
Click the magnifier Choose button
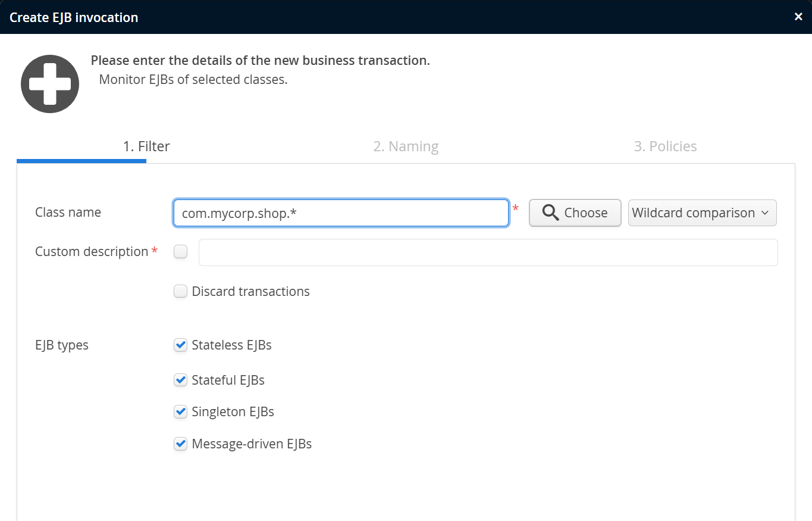tap(575, 213)
